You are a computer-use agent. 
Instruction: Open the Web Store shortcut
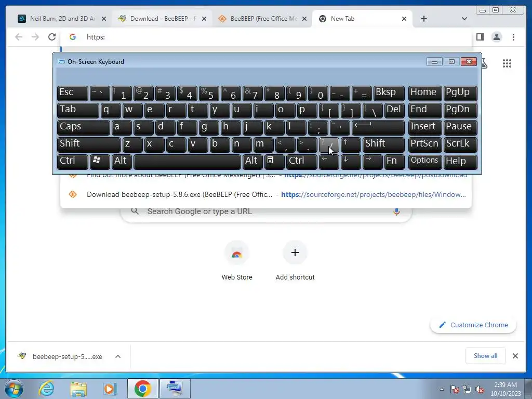pos(237,261)
